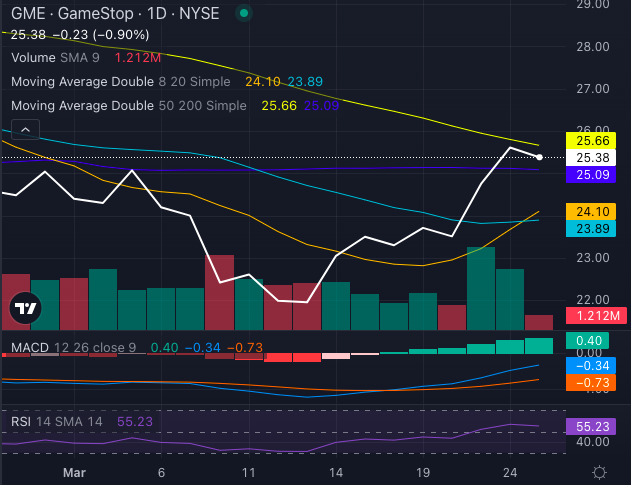Open chart settings gear icon
Screen dimensions: 631x485
(x=598, y=472)
